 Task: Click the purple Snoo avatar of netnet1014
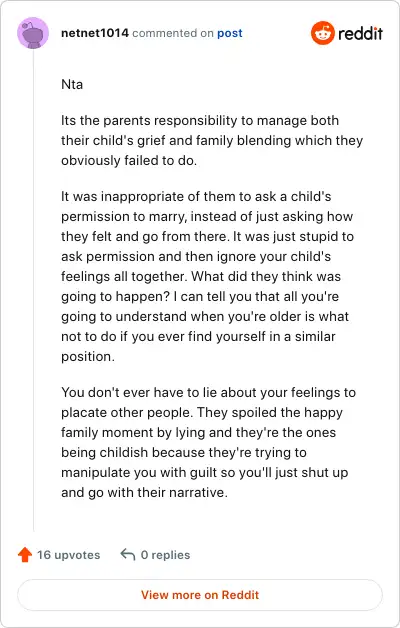click(x=33, y=33)
